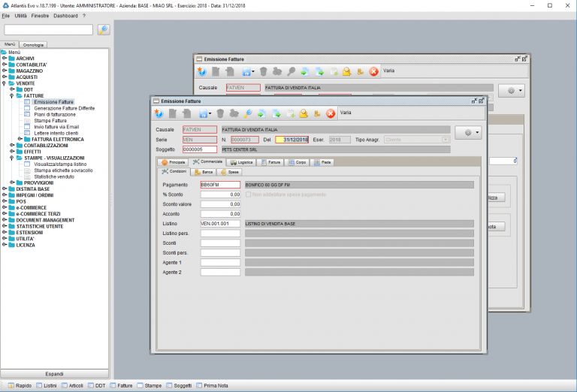Select 'Statistiche venduto' tree item

(x=54, y=177)
